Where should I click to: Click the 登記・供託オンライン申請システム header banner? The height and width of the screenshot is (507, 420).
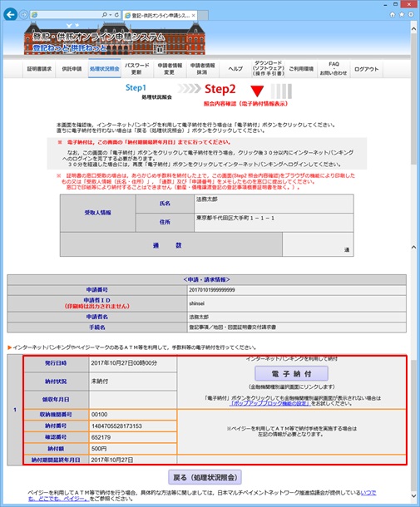(x=114, y=38)
